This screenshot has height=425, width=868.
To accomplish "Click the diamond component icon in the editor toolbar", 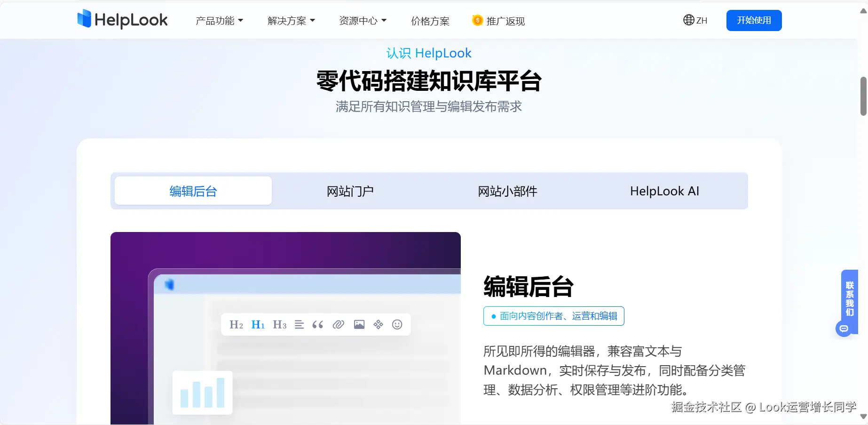I will [378, 324].
